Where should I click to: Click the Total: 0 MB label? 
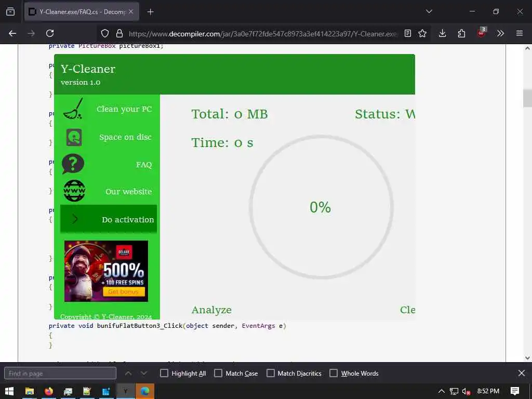tap(230, 114)
